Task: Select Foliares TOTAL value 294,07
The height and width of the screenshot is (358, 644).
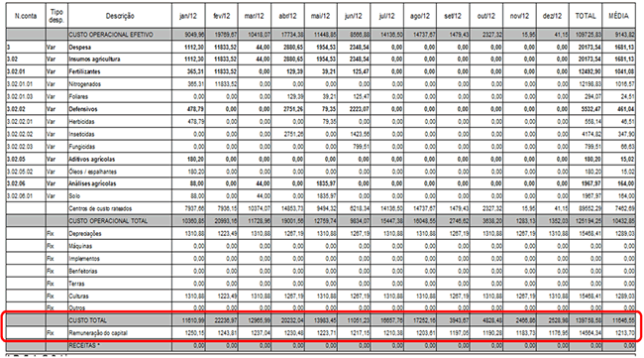Action: [x=593, y=96]
